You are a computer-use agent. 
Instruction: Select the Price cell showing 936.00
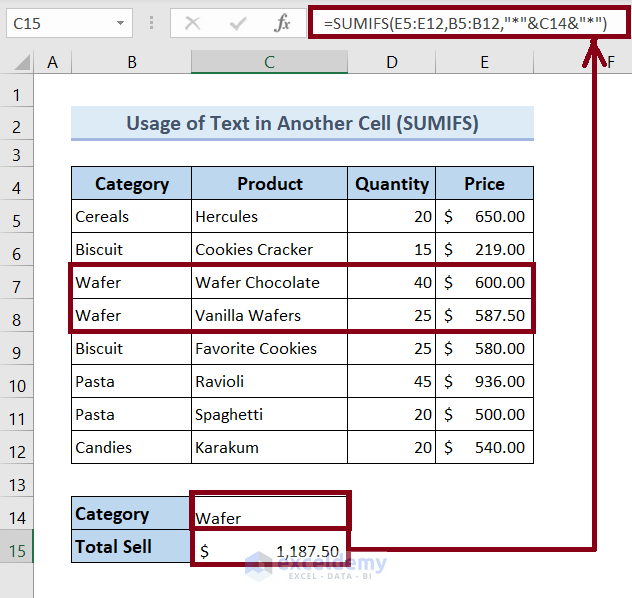[x=484, y=382]
